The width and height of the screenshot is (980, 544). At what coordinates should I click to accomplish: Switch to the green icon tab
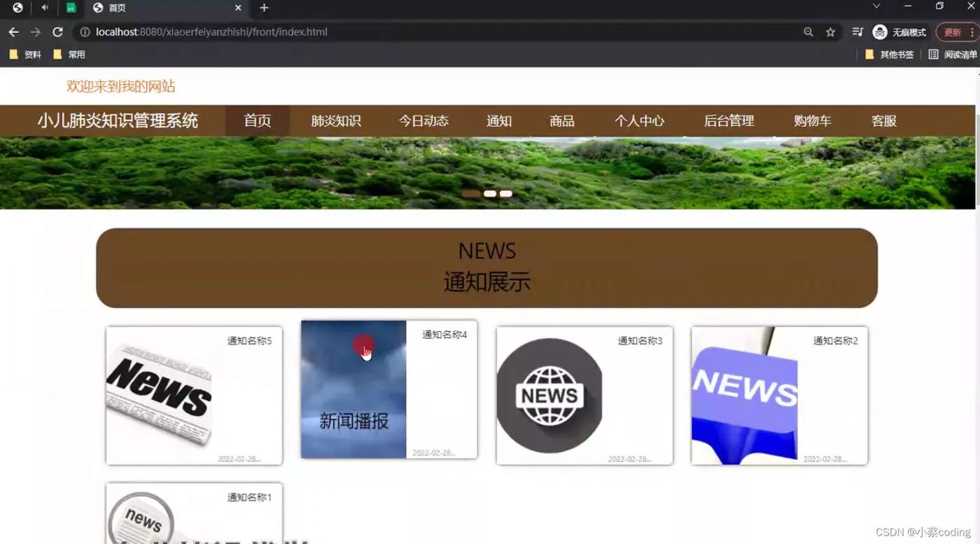71,8
